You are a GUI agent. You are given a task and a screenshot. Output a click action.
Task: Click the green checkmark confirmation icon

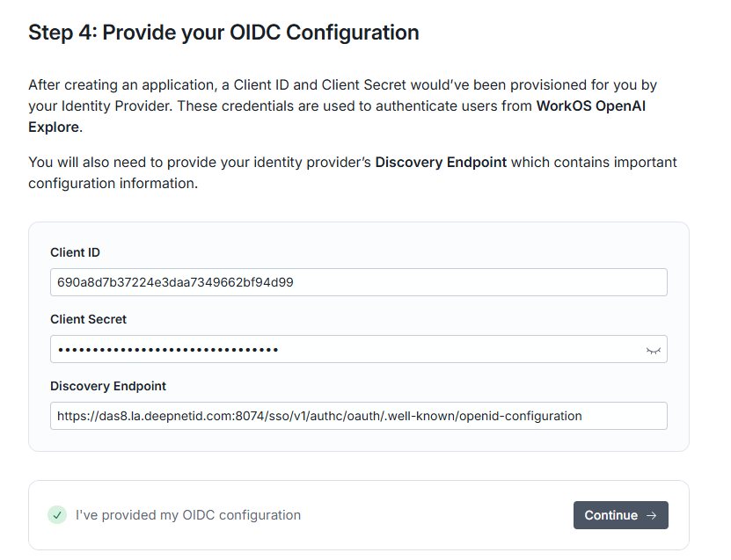click(x=57, y=515)
